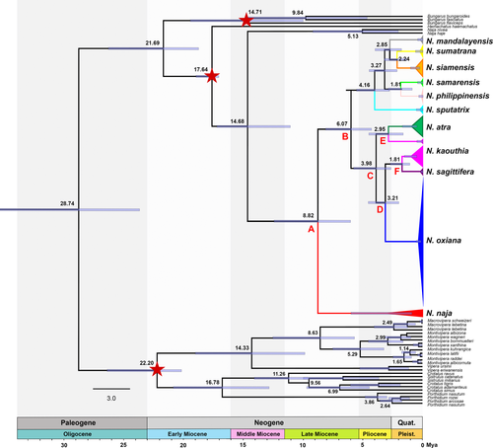
Task: Click the Neogene period bar
Action: [x=269, y=422]
